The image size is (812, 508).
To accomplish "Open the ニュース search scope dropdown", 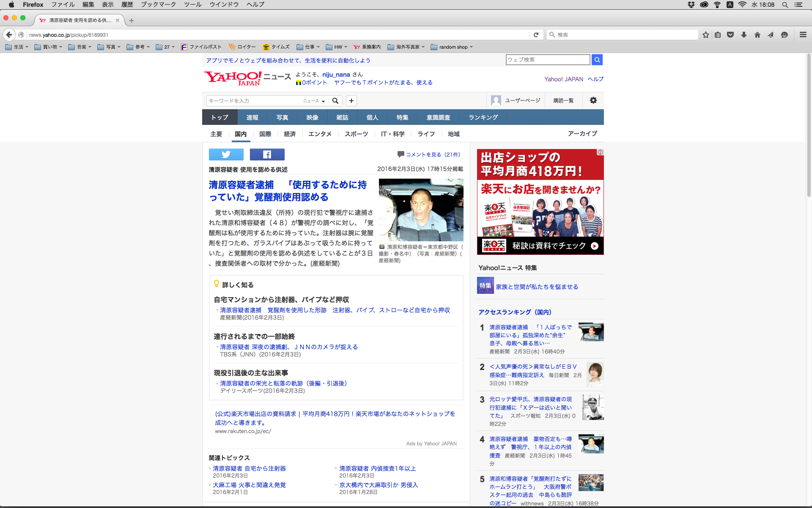I will (x=314, y=101).
